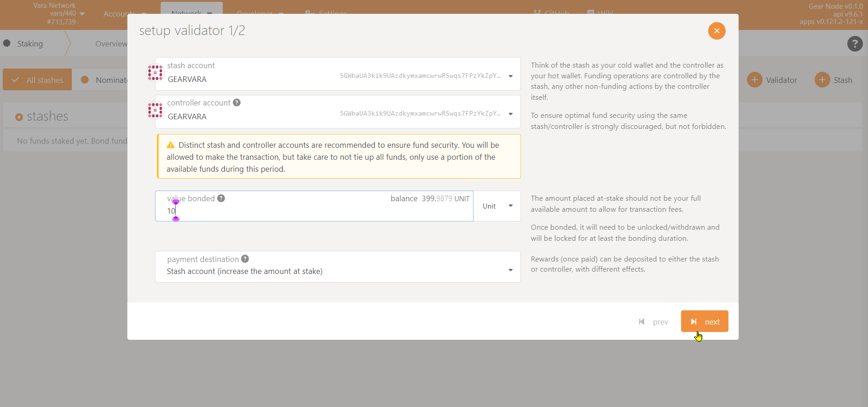Click the value bonded input field

314,206
